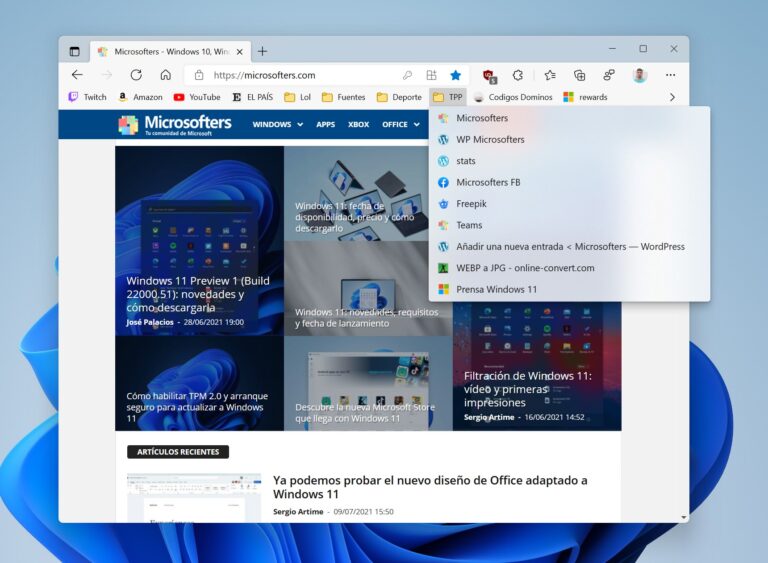Viewport: 768px width, 563px height.
Task: Open author José Palacios link
Action: pos(150,322)
